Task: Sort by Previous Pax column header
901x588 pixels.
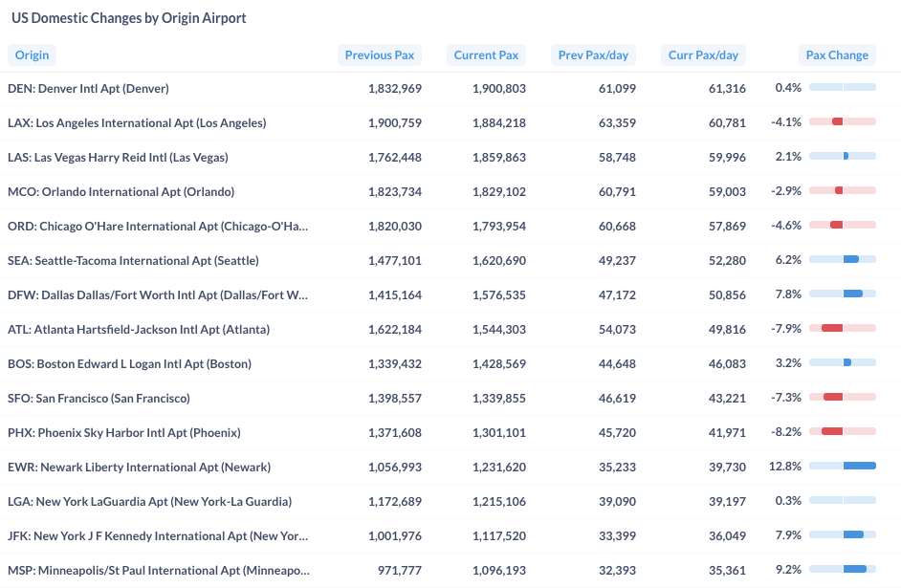Action: click(380, 55)
